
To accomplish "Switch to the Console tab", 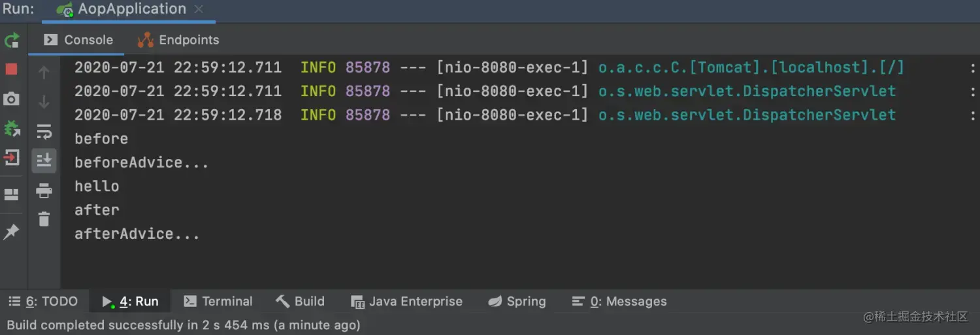I will [78, 40].
